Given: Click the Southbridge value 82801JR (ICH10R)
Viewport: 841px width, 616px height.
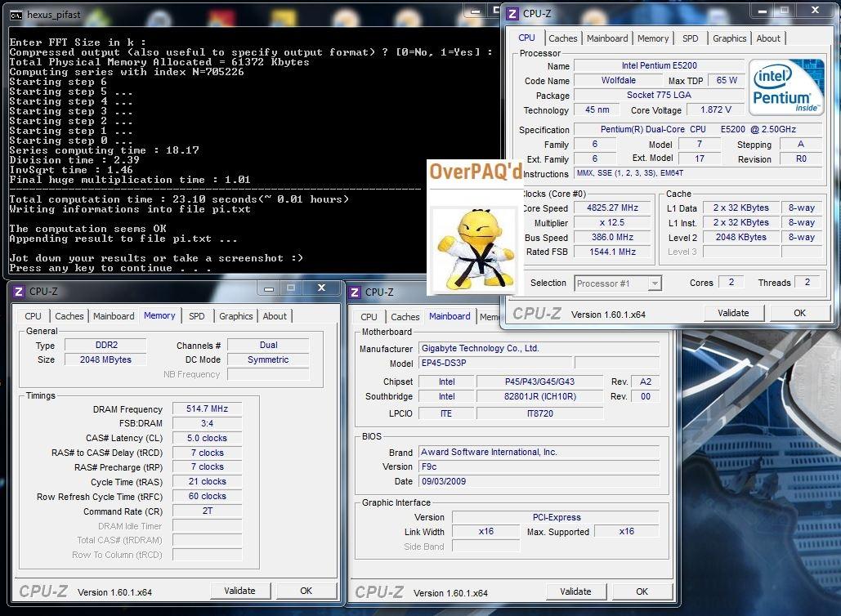Looking at the screenshot, I should click(x=540, y=397).
